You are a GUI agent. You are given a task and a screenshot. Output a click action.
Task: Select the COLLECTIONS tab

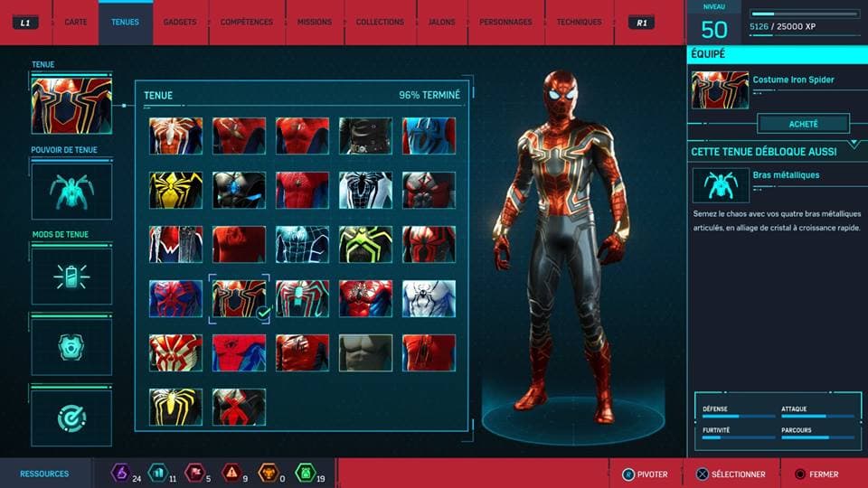(380, 22)
